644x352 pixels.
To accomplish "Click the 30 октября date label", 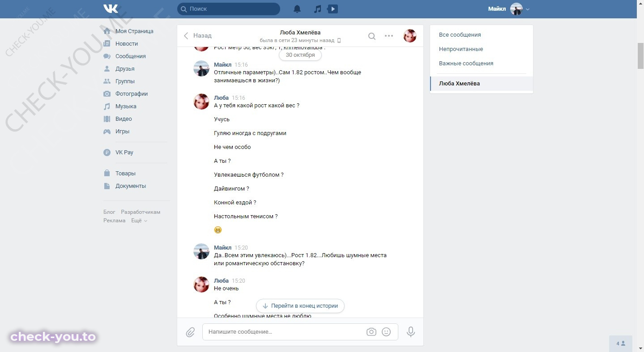I will pyautogui.click(x=300, y=55).
